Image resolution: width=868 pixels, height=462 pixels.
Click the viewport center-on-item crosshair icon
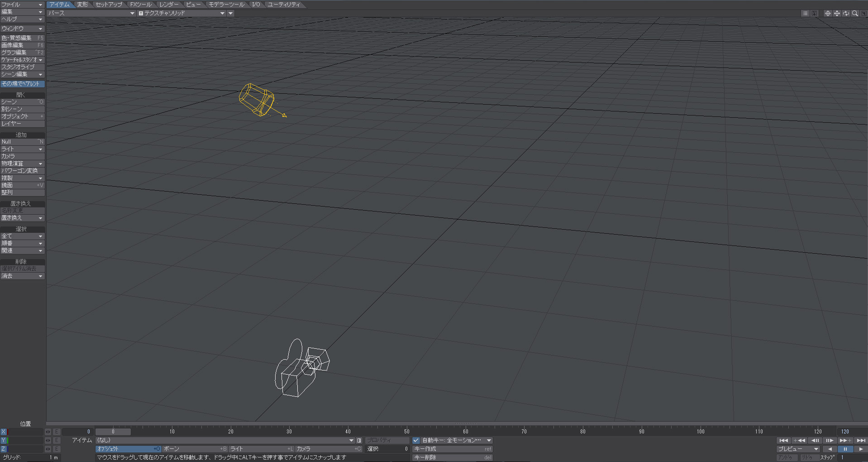(827, 14)
